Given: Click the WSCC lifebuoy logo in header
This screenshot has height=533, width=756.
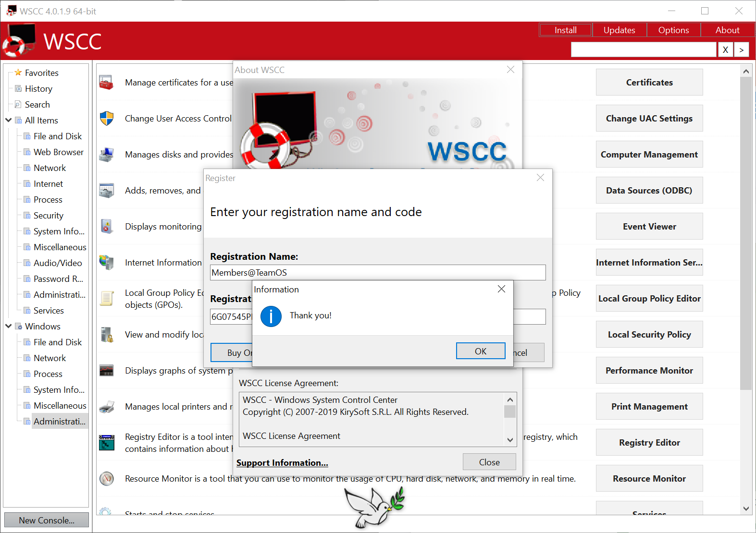Looking at the screenshot, I should (19, 40).
